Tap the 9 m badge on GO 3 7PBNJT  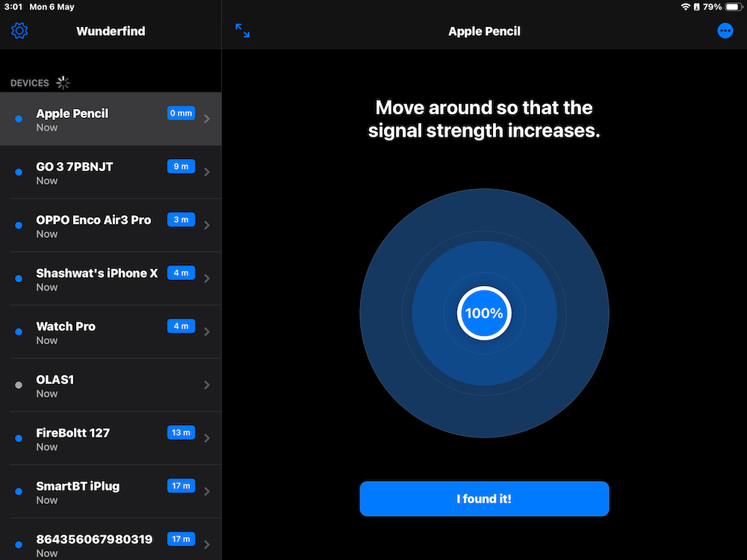[x=181, y=166]
